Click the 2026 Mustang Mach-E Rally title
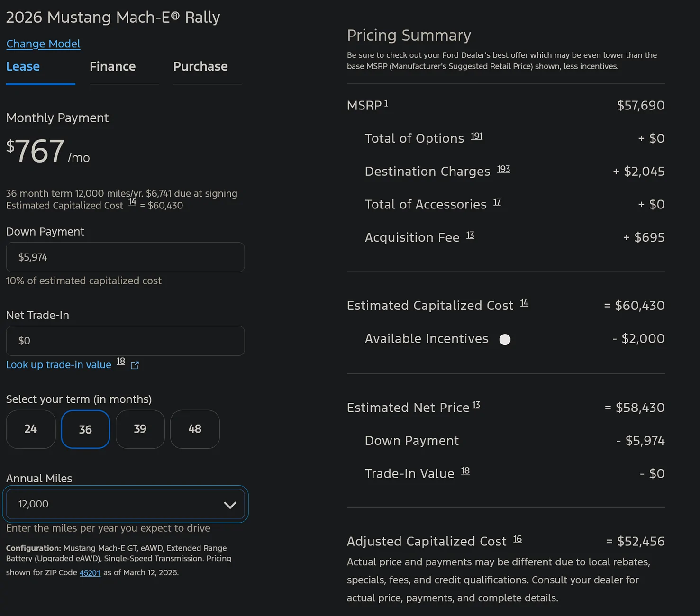Screen dimensions: 700x616 [x=113, y=18]
